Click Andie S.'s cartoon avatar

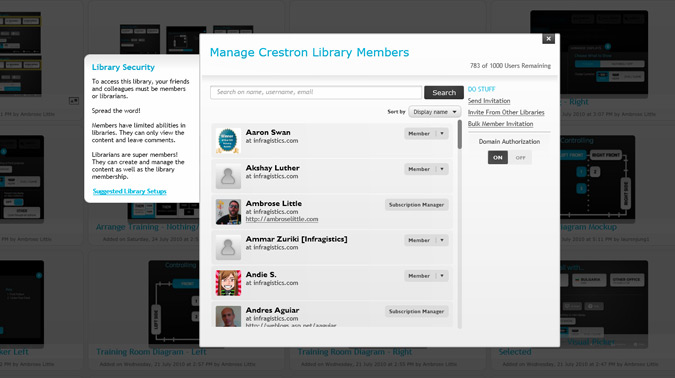(x=228, y=283)
